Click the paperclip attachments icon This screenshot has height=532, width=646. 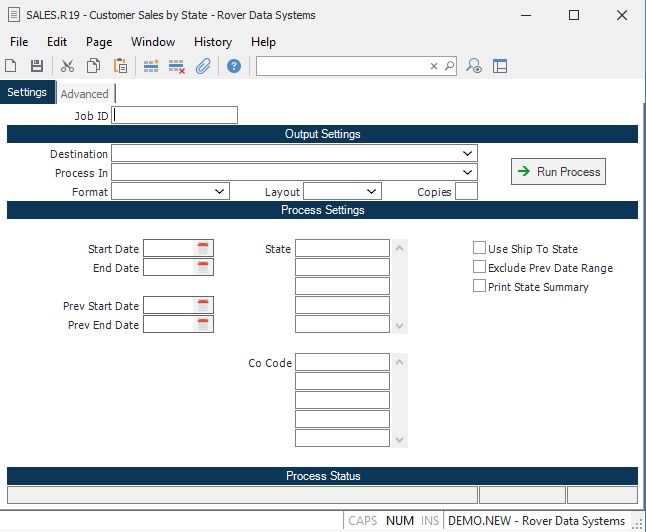[203, 66]
